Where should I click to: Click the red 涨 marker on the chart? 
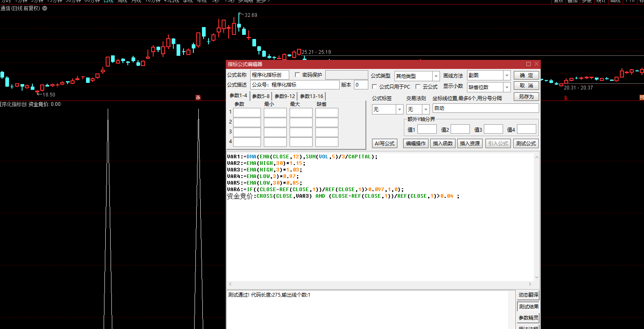198,98
